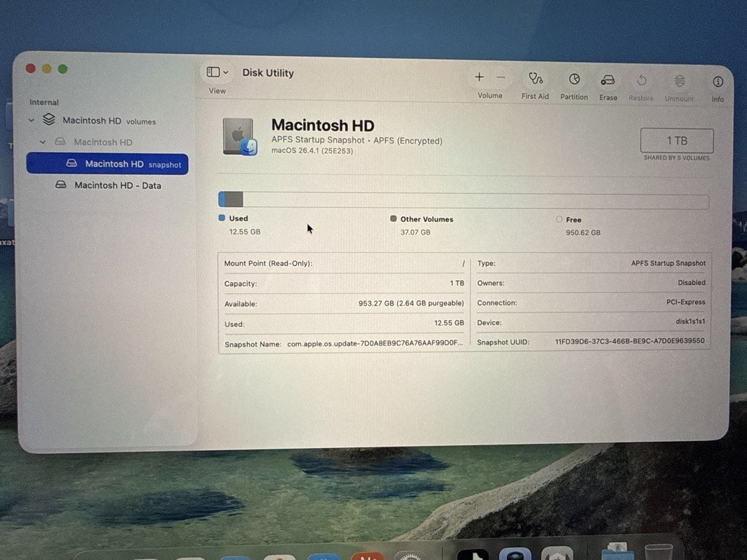Image resolution: width=747 pixels, height=560 pixels.
Task: Click the 950.62 GB Free value
Action: point(583,233)
